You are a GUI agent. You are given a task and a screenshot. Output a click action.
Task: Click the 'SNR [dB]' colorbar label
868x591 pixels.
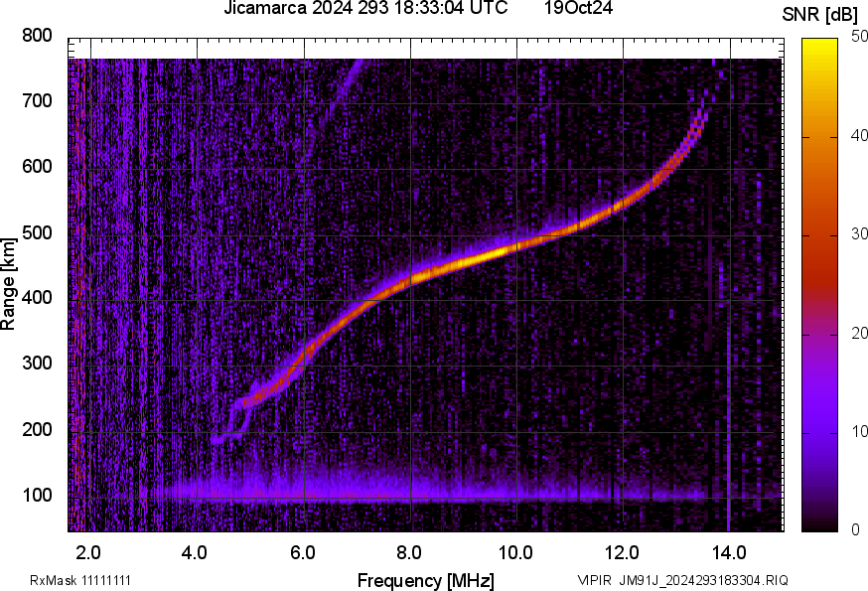pos(819,15)
